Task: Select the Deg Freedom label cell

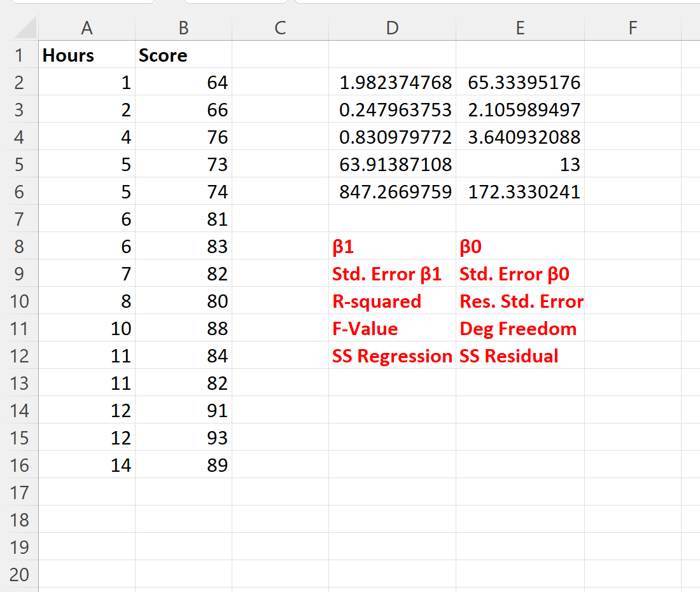Action: tap(520, 328)
